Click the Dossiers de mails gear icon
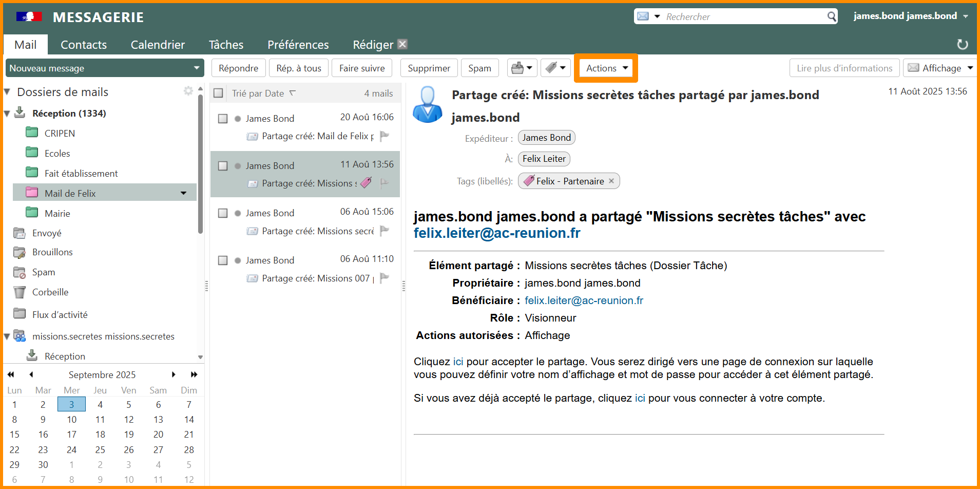The width and height of the screenshot is (980, 489). [x=188, y=91]
